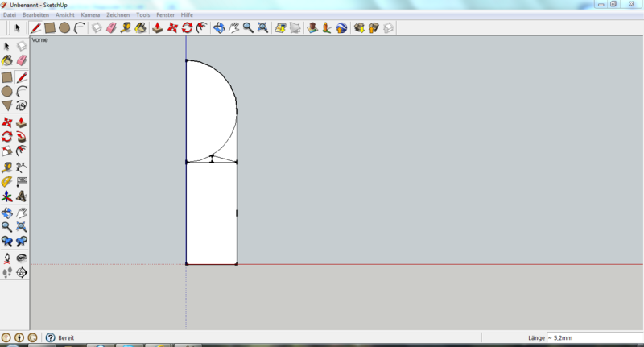Click Zoom Extents in the top toolbar
644x347 pixels.
pos(262,28)
